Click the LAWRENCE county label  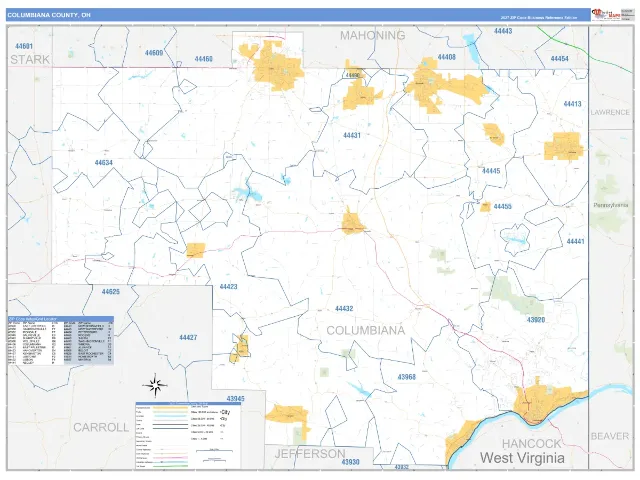(610, 112)
